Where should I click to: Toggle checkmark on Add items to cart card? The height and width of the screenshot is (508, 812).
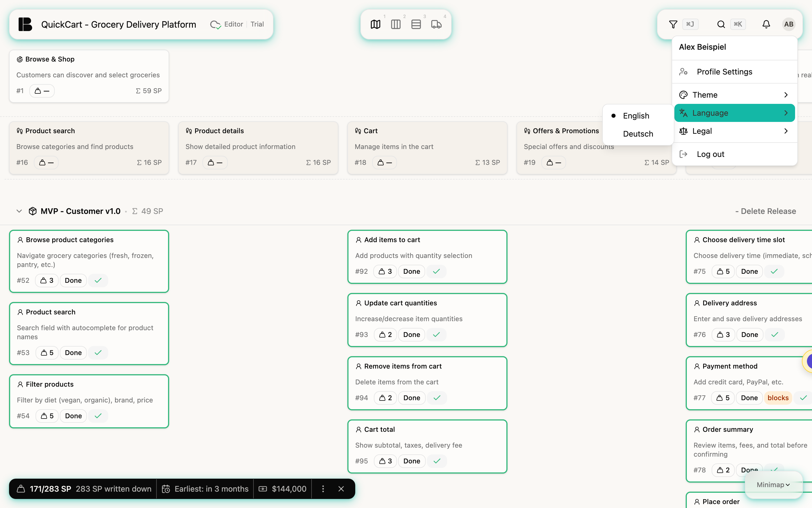(436, 271)
